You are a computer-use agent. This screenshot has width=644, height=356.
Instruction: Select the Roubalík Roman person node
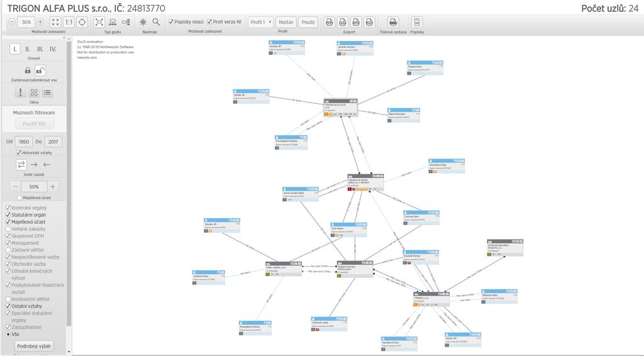421,257
